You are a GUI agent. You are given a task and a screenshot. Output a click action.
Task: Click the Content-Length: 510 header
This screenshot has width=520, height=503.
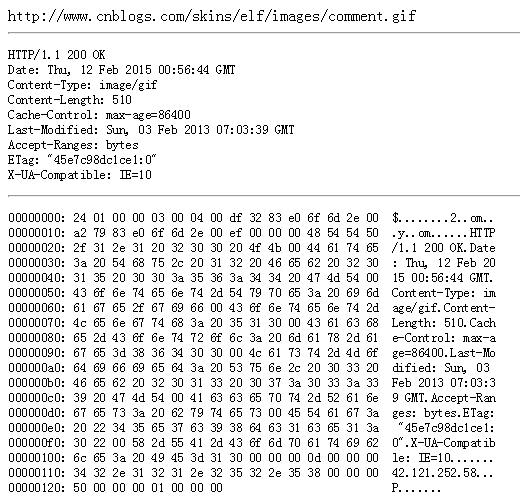click(x=70, y=100)
